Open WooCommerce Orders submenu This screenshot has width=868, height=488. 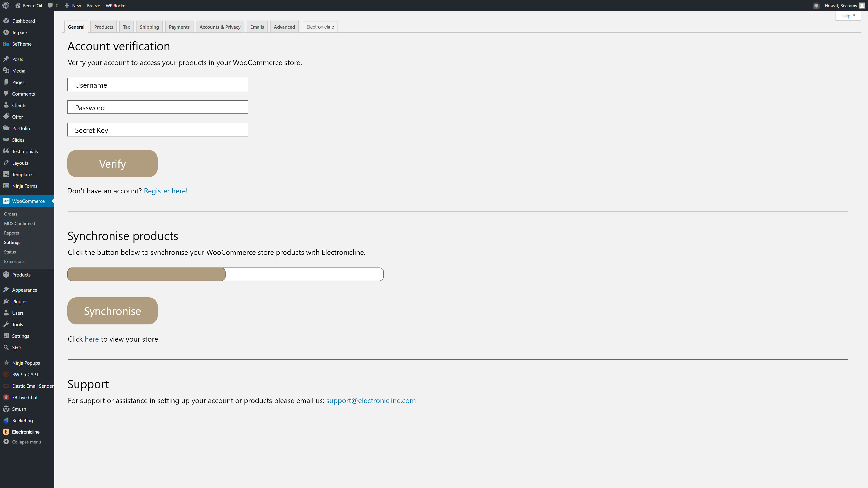point(10,214)
